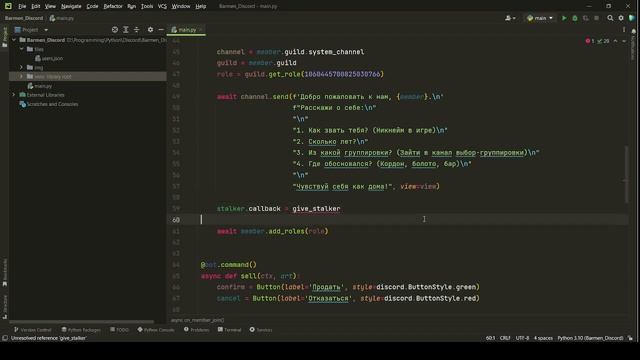Screen dimensions: 640x360
Task: Open the Navigate menu
Action: 71,6
